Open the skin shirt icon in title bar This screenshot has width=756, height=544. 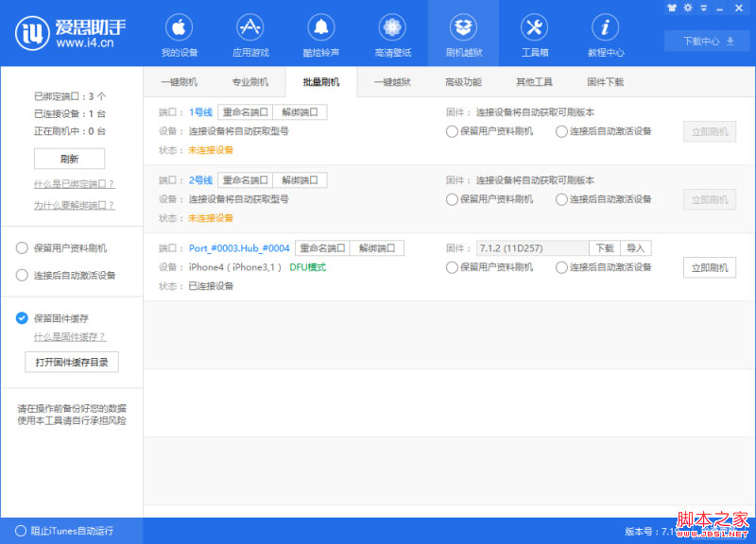pyautogui.click(x=672, y=8)
